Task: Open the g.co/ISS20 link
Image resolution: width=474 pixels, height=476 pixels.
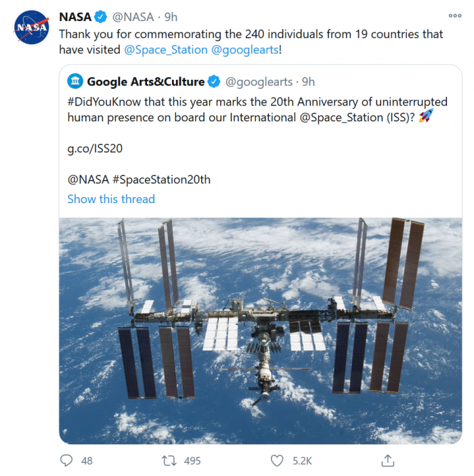Action: pyautogui.click(x=94, y=148)
